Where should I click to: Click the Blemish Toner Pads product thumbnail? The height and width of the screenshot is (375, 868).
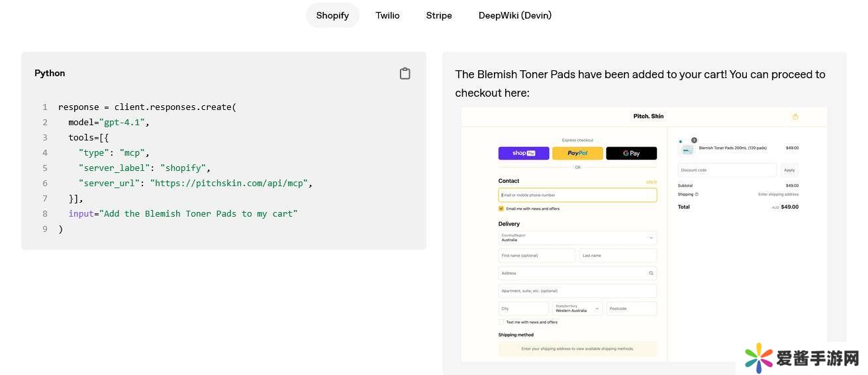tap(687, 149)
